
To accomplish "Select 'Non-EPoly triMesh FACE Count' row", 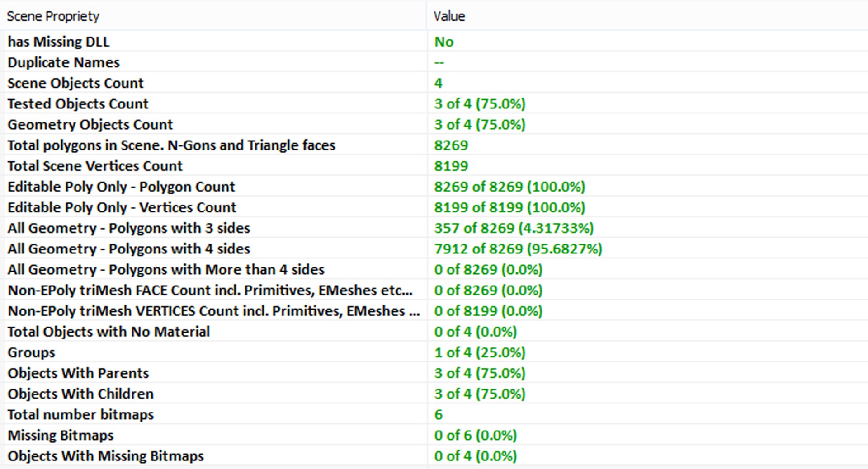I will (x=434, y=291).
